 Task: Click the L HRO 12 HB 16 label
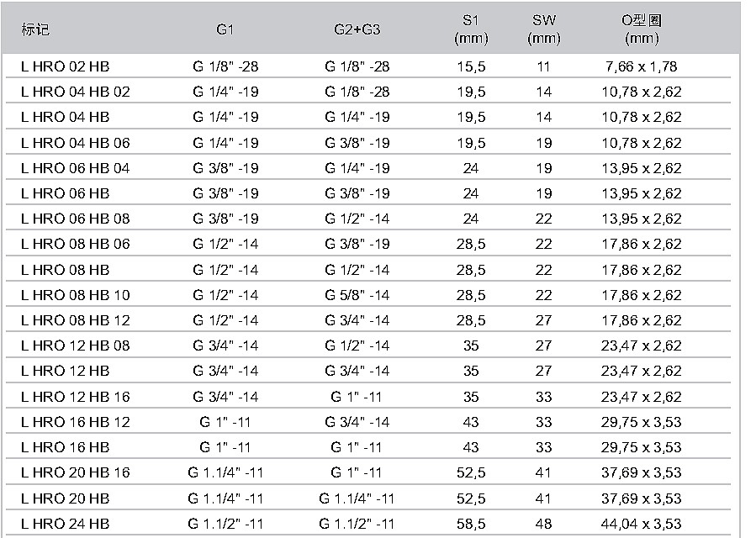point(75,396)
